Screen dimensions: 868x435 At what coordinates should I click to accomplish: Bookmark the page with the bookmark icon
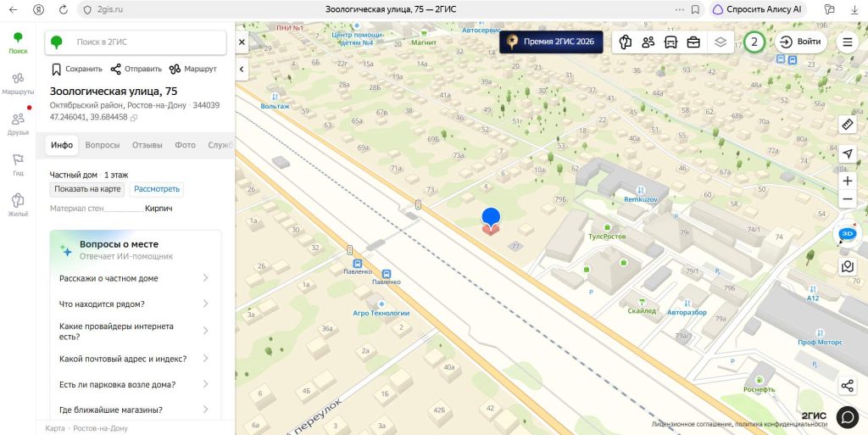695,9
